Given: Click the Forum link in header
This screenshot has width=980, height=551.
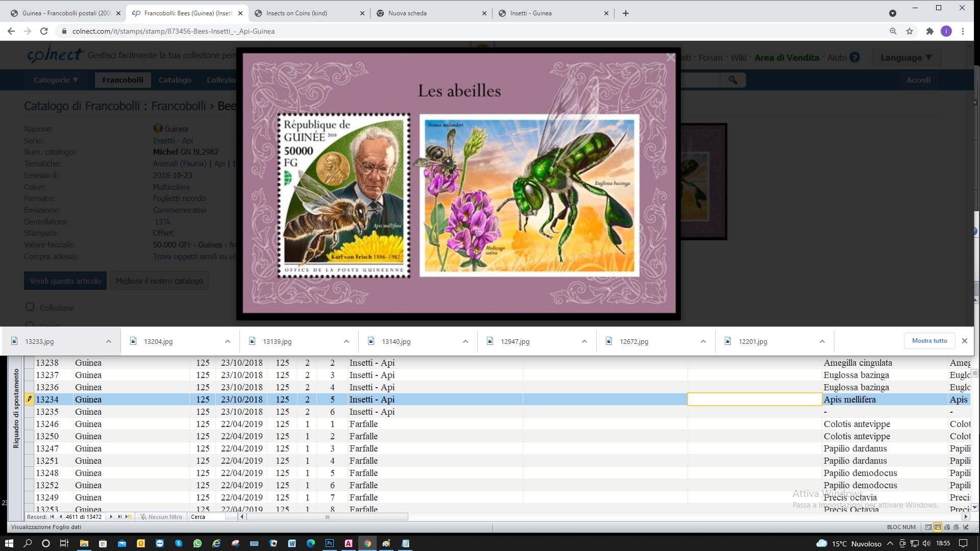Looking at the screenshot, I should [710, 58].
